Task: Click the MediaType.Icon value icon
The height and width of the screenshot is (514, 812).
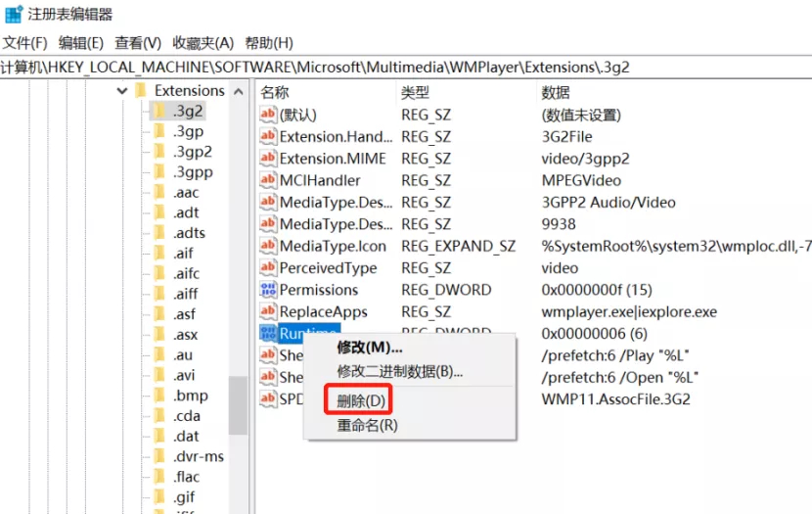Action: point(268,246)
